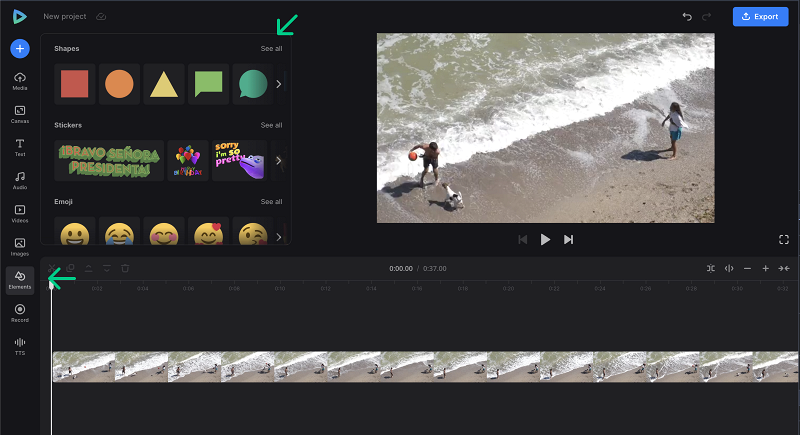Click the New project title
Viewport: 800px width, 435px height.
tap(65, 16)
